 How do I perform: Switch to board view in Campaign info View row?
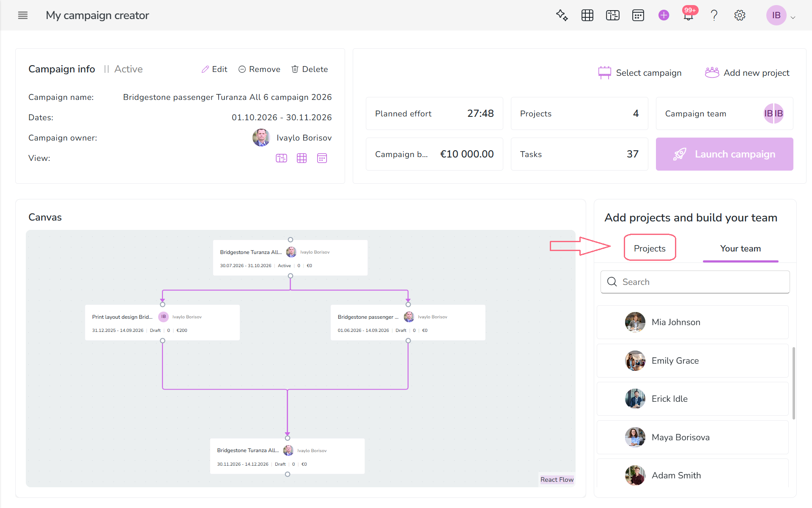[x=281, y=158]
